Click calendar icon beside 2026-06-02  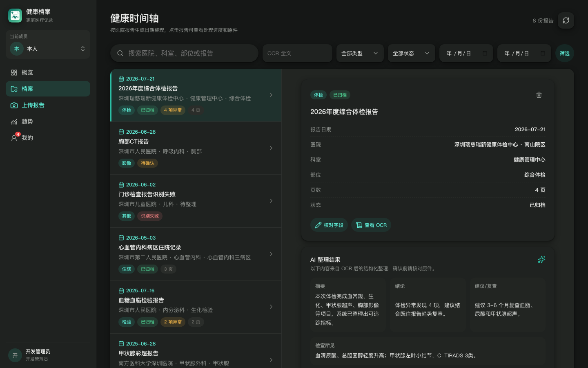[x=121, y=185]
